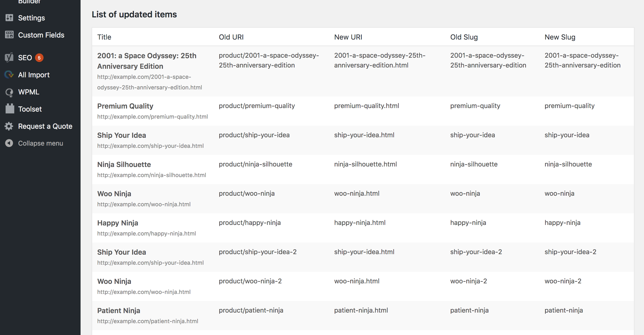Click the All Import icon
This screenshot has height=335, width=644.
click(x=9, y=75)
